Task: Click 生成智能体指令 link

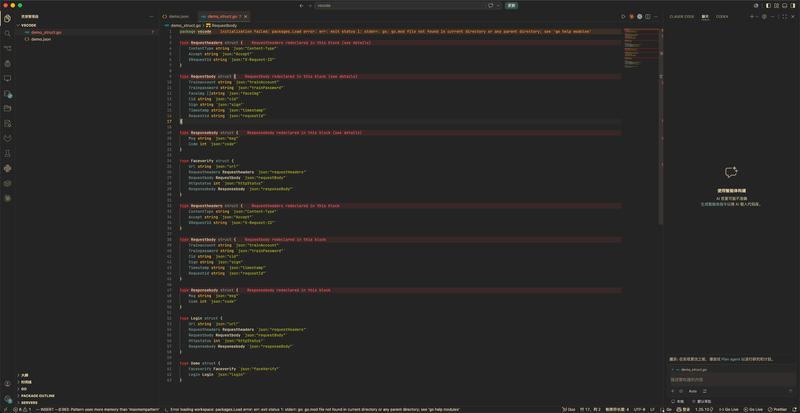Action: click(712, 204)
